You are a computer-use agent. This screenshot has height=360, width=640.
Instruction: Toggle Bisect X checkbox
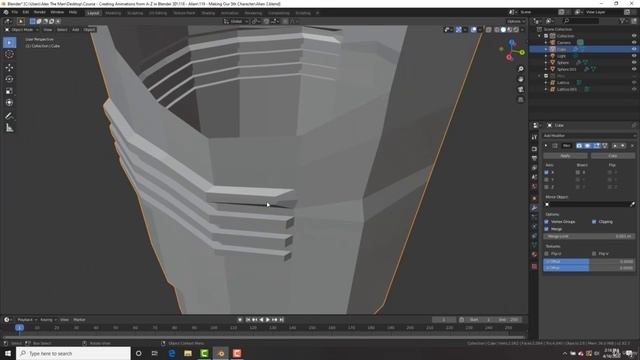pyautogui.click(x=578, y=172)
